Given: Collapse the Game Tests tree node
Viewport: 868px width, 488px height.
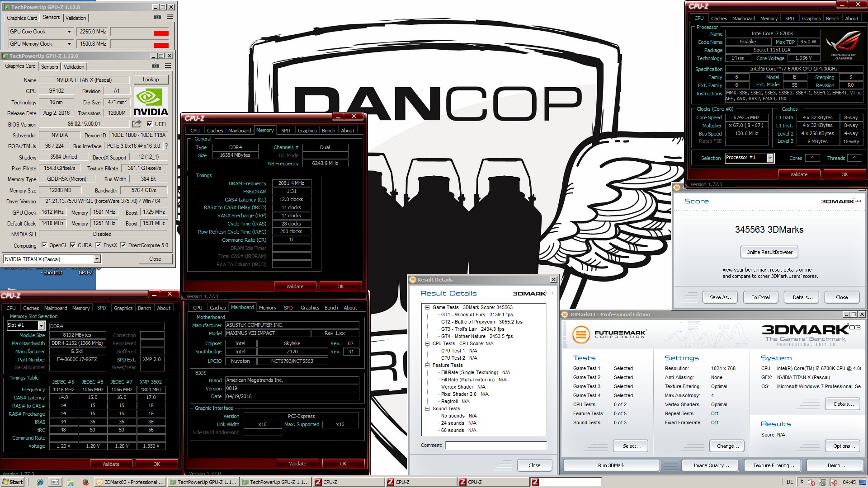Looking at the screenshot, I should pos(427,307).
